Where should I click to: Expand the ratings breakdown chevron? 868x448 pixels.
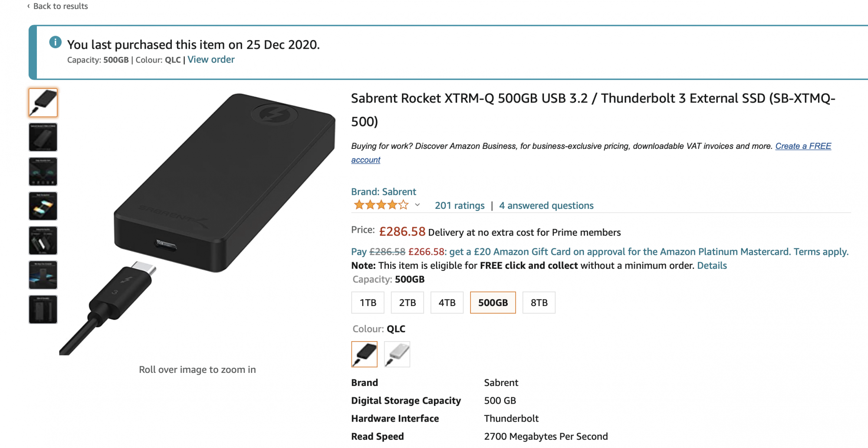pyautogui.click(x=417, y=205)
